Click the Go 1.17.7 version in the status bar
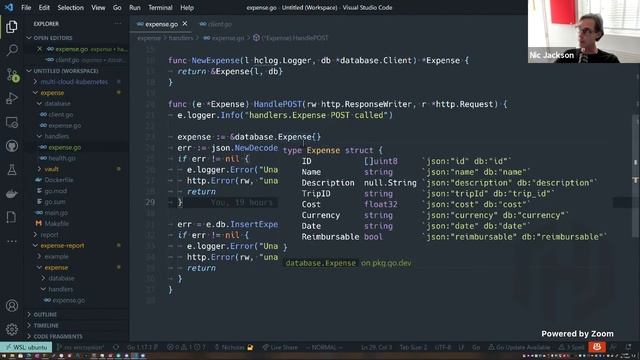The image size is (640, 360). [142, 347]
